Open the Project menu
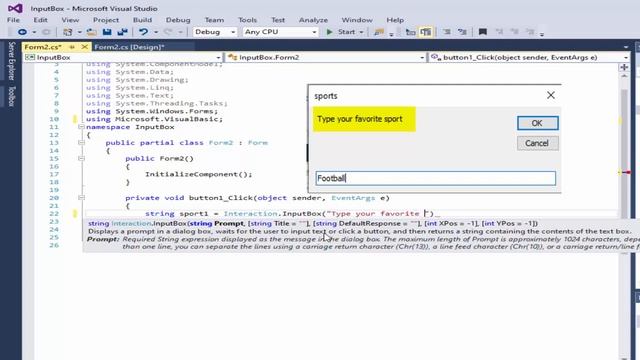 tap(106, 20)
